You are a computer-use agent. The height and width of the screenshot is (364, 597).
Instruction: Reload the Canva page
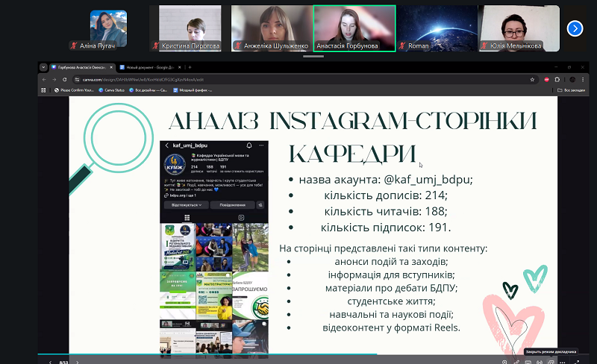point(65,80)
